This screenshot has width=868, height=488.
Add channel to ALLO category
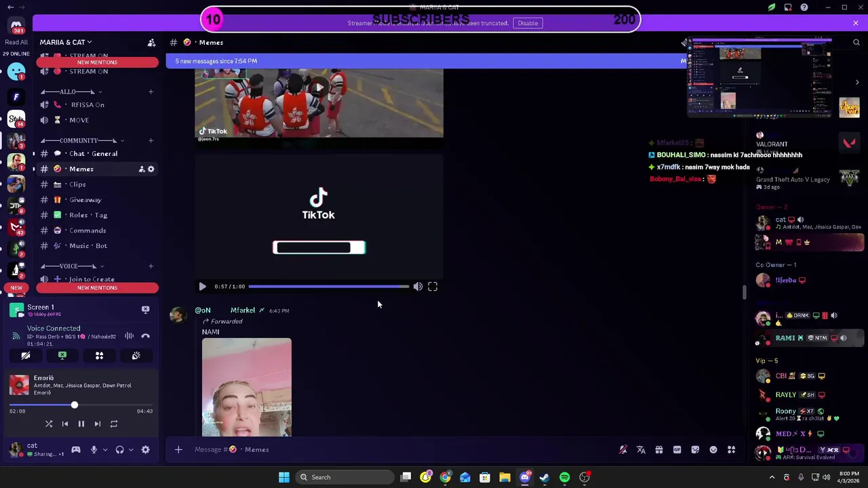click(x=151, y=91)
